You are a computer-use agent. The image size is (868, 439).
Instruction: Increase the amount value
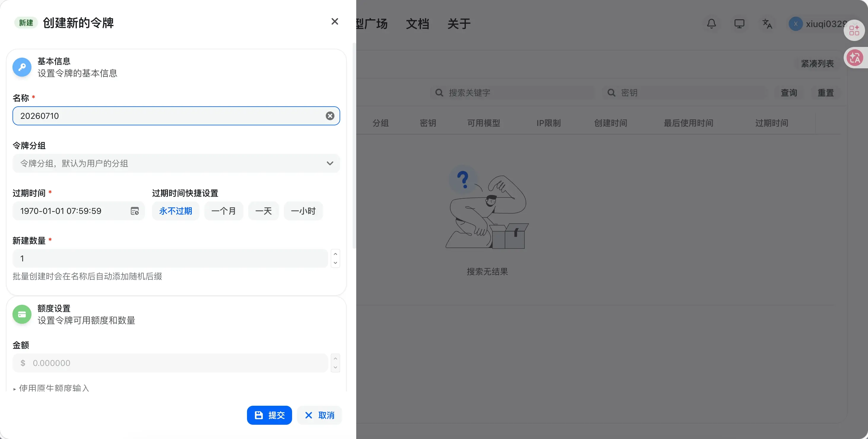pyautogui.click(x=335, y=359)
